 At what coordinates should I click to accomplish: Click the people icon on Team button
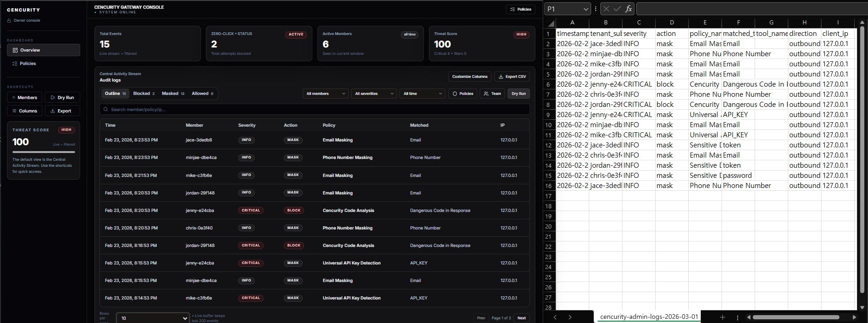click(486, 94)
